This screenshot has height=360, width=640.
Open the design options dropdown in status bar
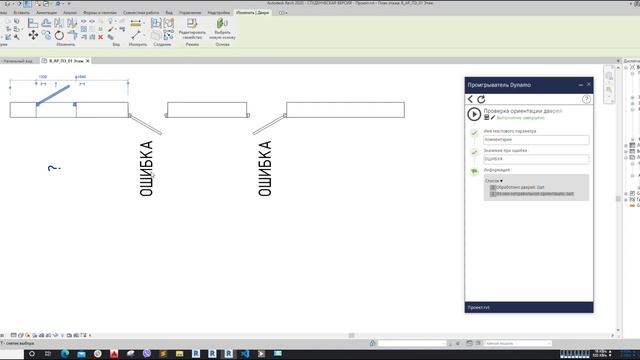coord(518,343)
